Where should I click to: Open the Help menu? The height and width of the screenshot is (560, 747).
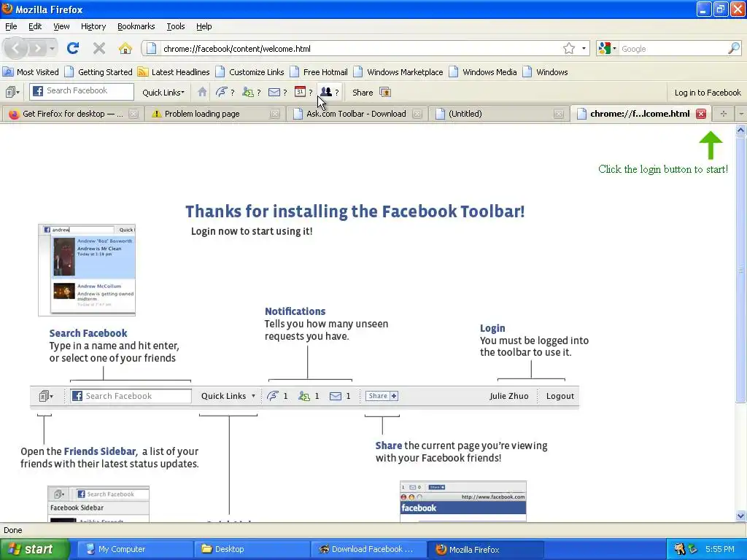pos(204,26)
